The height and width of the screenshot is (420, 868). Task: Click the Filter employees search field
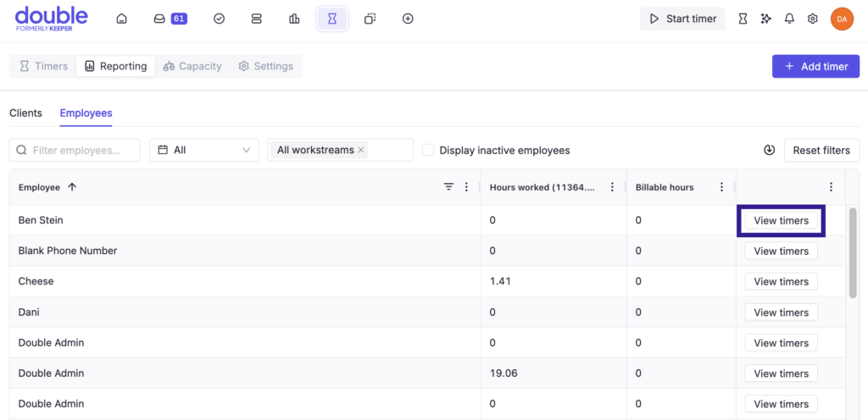tap(75, 150)
